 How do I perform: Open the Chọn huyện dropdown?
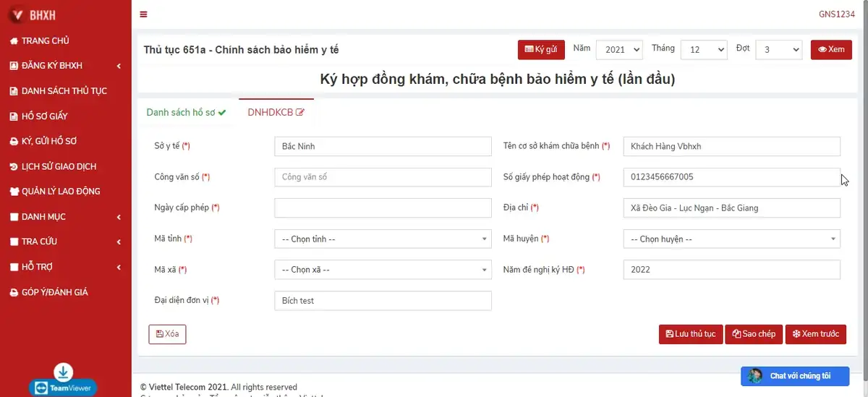[x=731, y=239]
